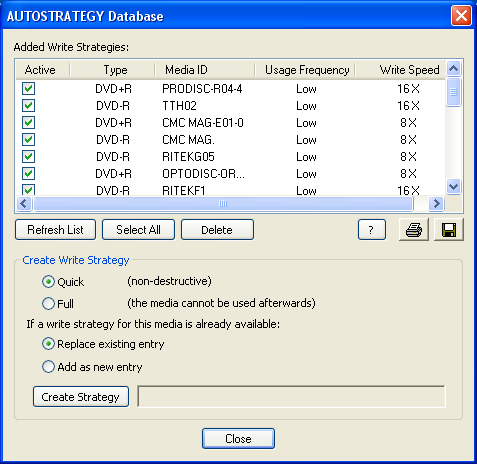Click the printer icon button

[414, 230]
